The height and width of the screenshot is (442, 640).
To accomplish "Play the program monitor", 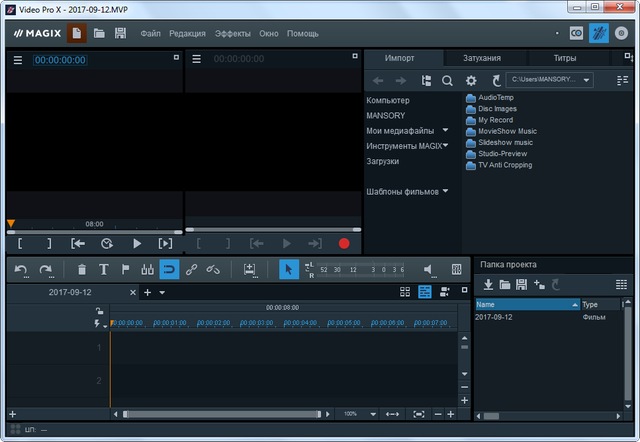I will pos(137,244).
